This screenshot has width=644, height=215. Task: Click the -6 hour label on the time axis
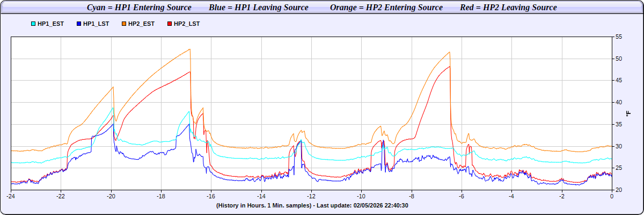(462, 196)
